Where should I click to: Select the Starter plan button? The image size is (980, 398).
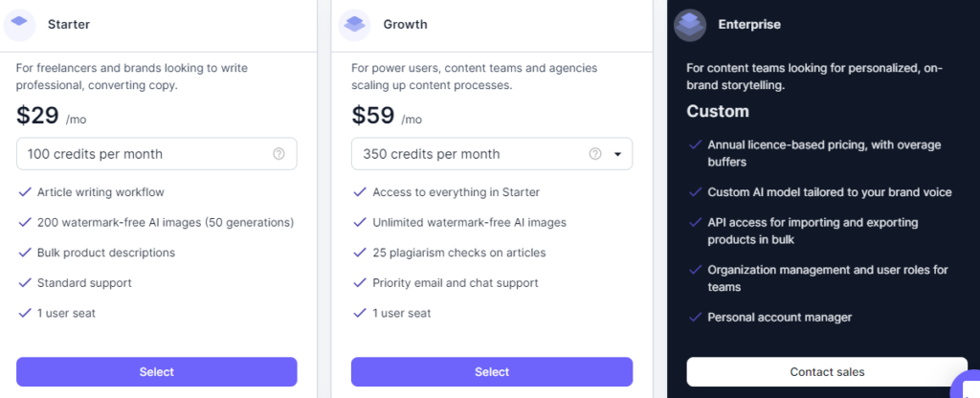(x=156, y=372)
